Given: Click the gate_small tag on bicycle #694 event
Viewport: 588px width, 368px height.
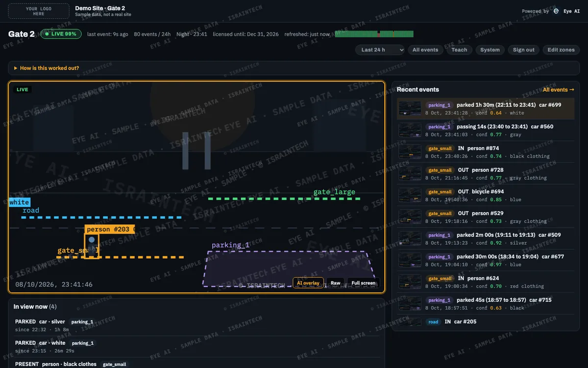Looking at the screenshot, I should 440,192.
